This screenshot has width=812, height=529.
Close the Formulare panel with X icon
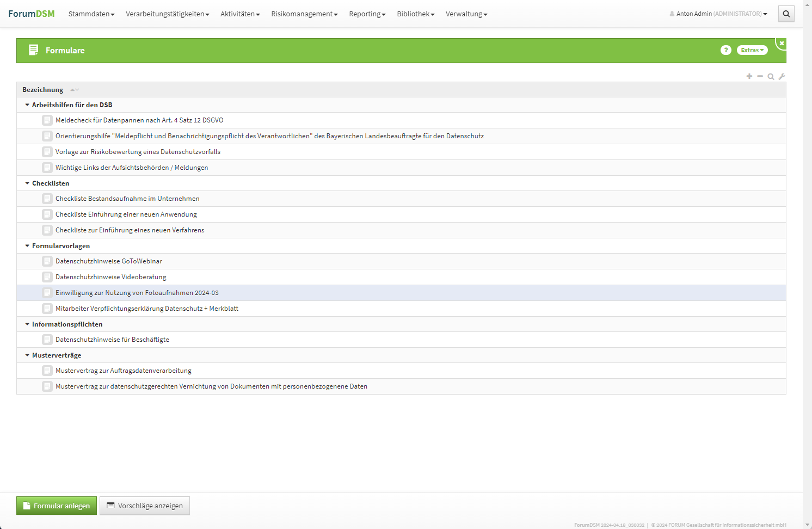coord(782,44)
